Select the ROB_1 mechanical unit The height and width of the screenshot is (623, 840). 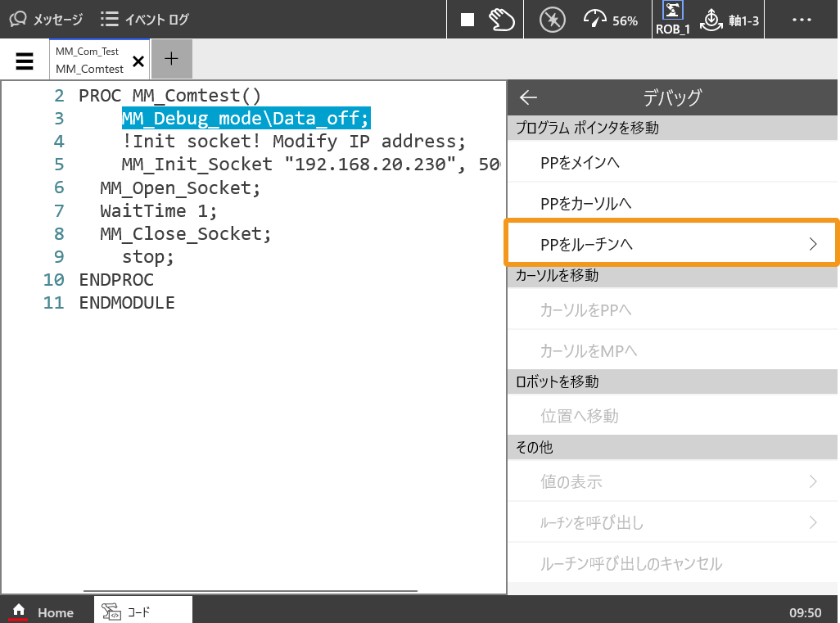click(x=673, y=19)
